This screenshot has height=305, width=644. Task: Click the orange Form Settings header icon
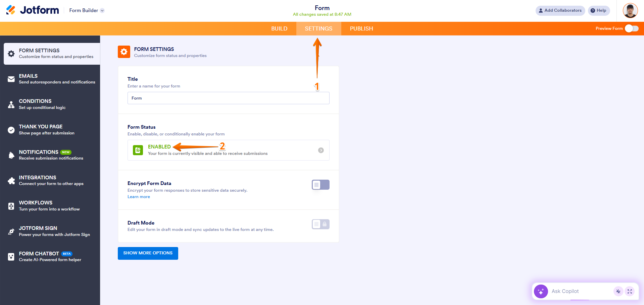124,52
